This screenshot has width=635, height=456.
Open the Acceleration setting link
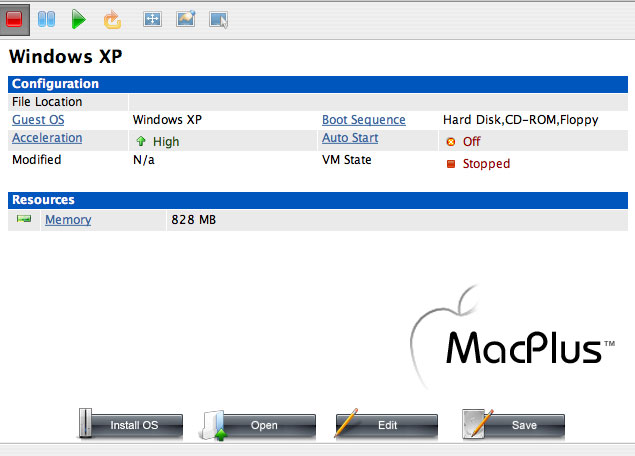(47, 138)
